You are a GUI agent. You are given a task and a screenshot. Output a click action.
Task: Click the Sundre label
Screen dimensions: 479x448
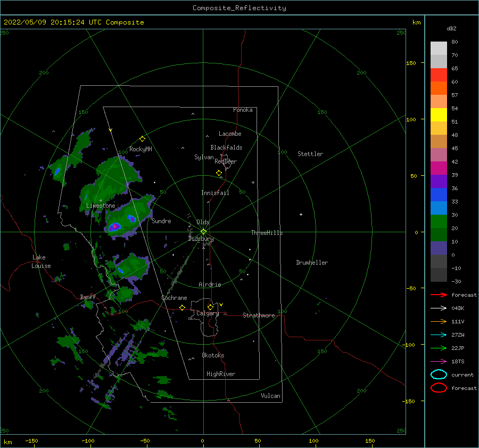(x=161, y=221)
